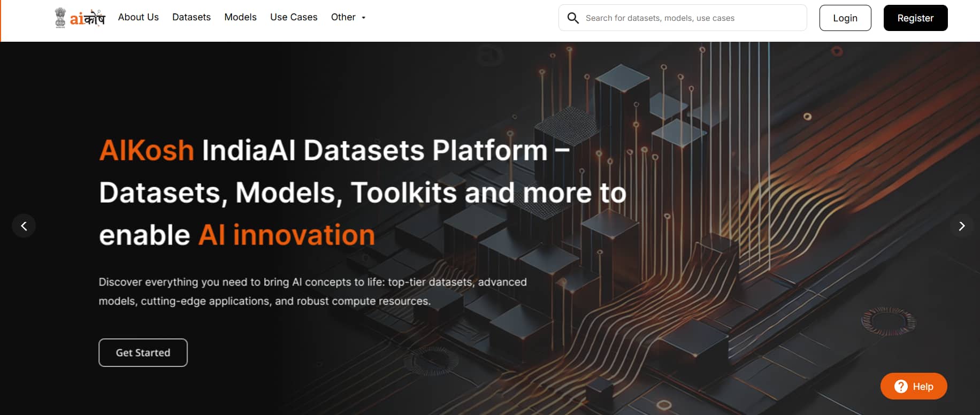Click the Register button

pyautogui.click(x=915, y=18)
